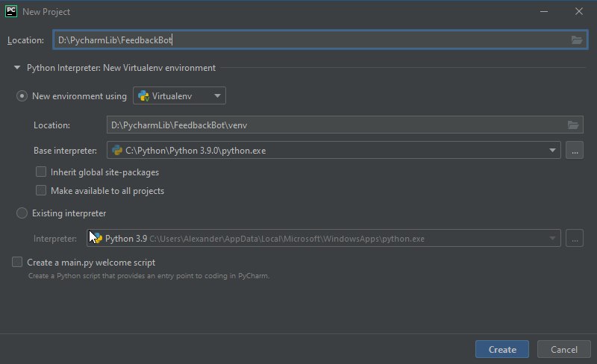Image resolution: width=597 pixels, height=364 pixels.
Task: Enable Create a main.py welcome script
Action: 17,262
